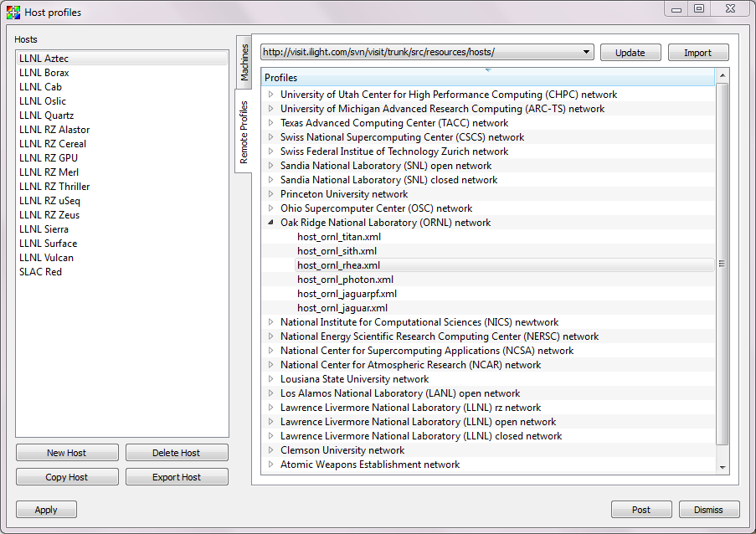
Task: Expand Ohio Supercomputer Center network
Action: click(x=271, y=208)
